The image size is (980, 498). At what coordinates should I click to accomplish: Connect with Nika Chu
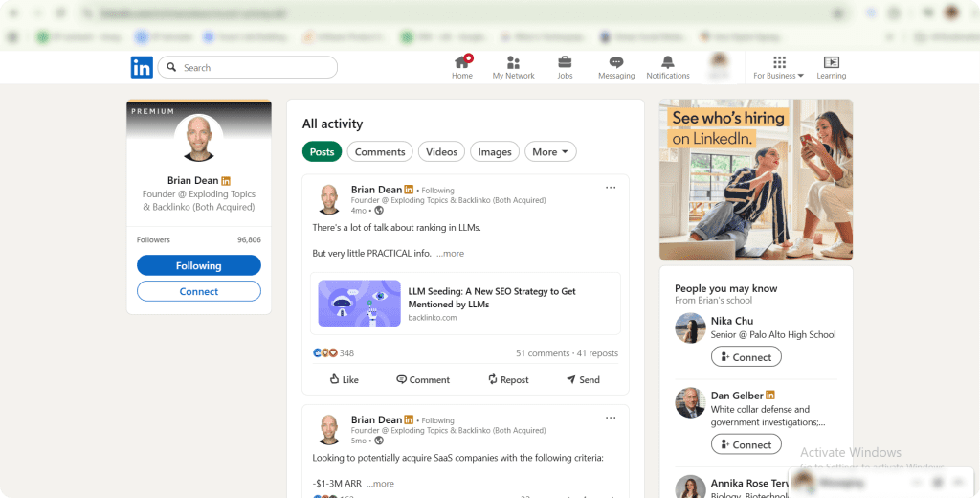click(x=746, y=357)
